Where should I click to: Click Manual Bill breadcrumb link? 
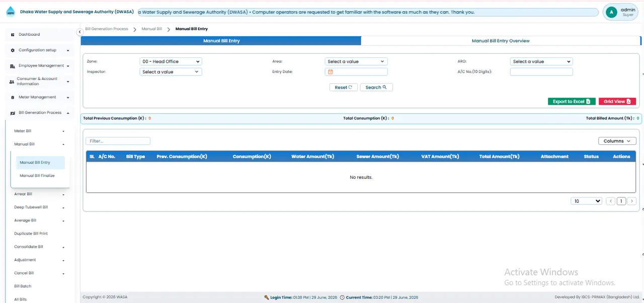click(151, 29)
